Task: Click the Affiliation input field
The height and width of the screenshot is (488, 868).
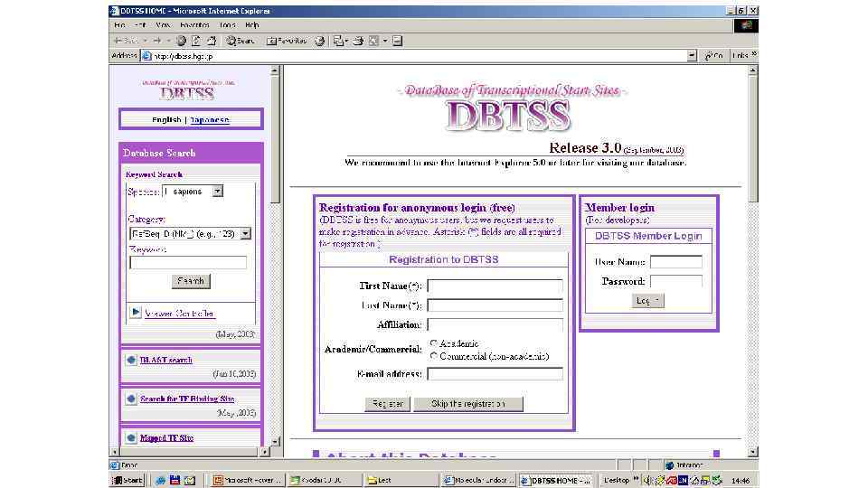Action: click(x=495, y=324)
